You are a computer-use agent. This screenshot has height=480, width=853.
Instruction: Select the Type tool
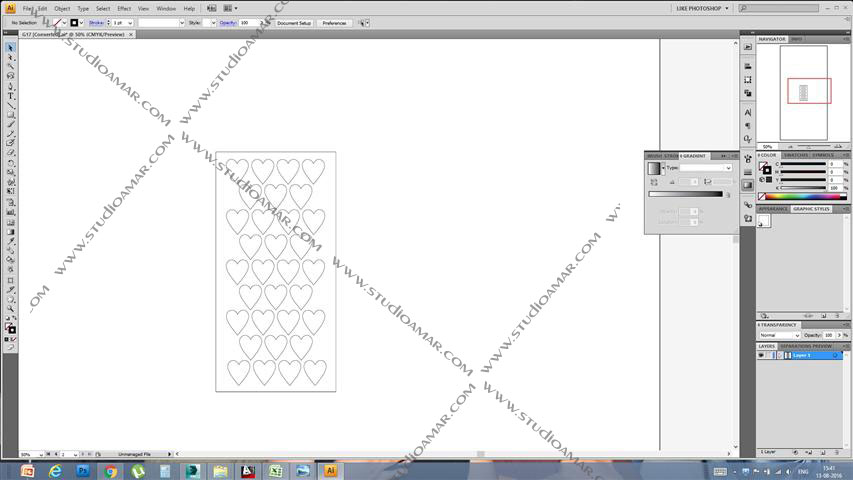click(x=10, y=96)
